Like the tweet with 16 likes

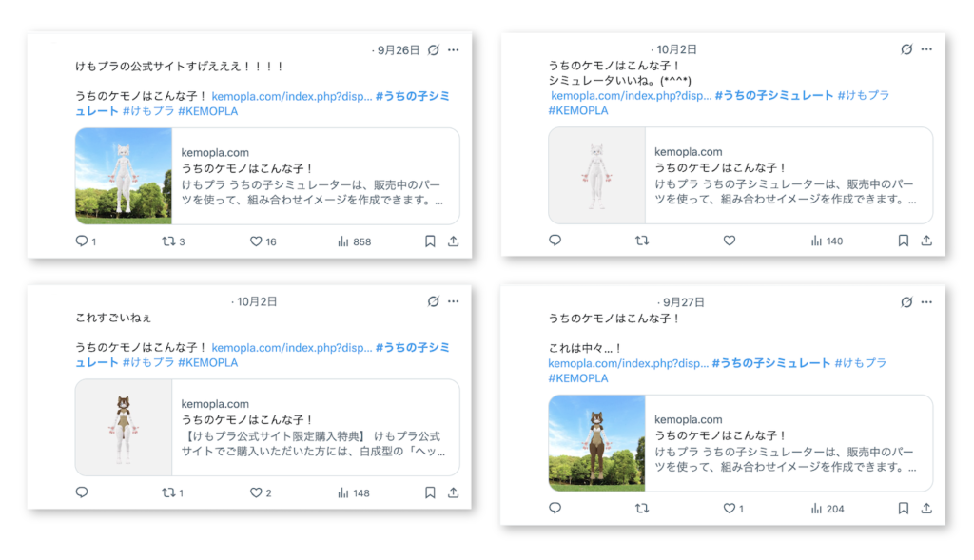coord(256,241)
